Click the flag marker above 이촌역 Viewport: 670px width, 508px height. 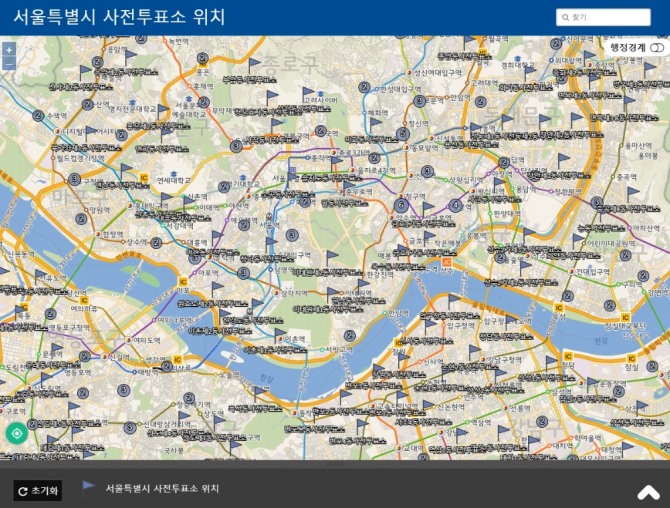(279, 335)
